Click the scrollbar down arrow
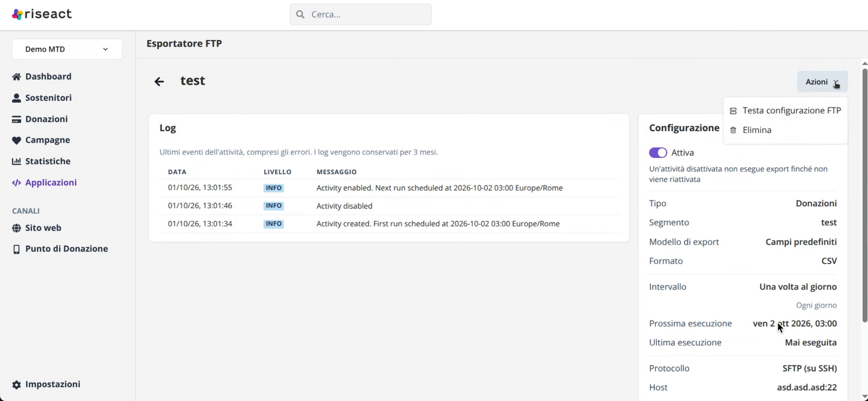Viewport: 868px width, 401px height. coord(865,397)
